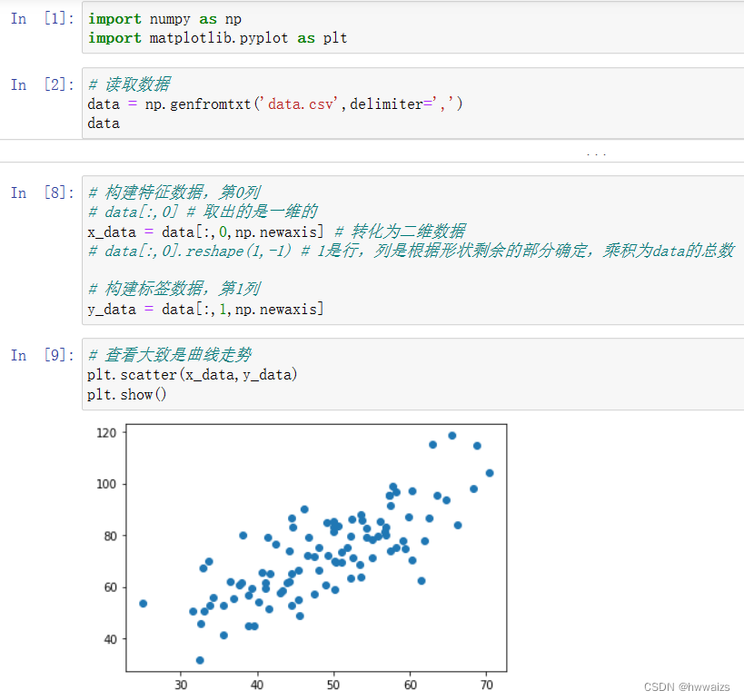Click the line 'plt.show()'
Screen dimensions: 744x700
pyautogui.click(x=126, y=395)
